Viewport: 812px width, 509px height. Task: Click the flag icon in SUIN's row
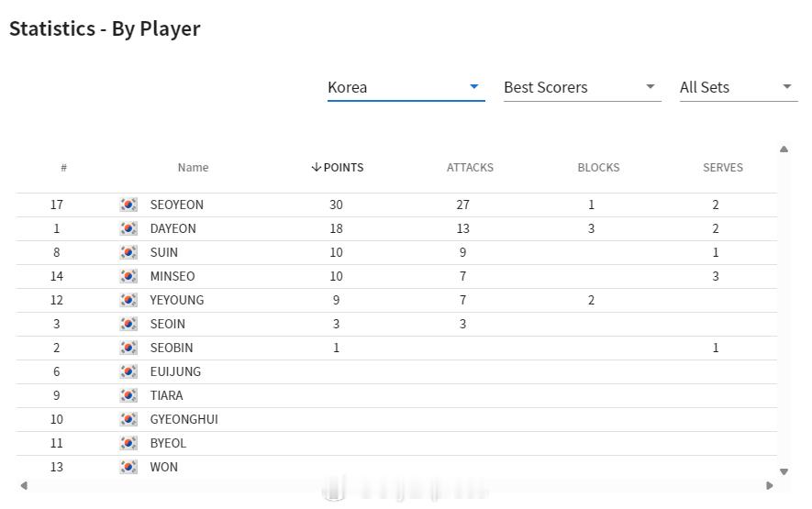[x=128, y=252]
